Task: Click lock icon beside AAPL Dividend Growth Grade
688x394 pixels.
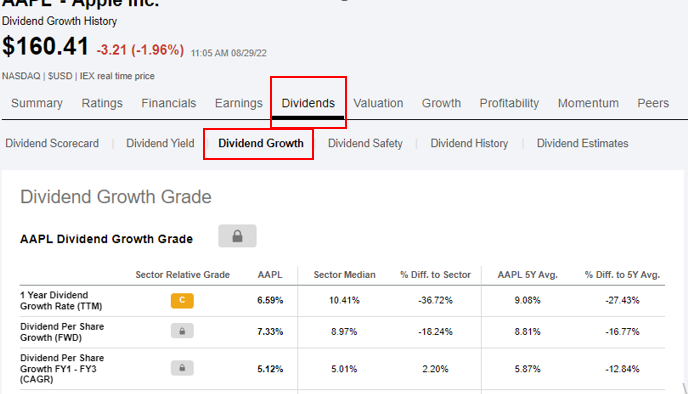Action: (x=237, y=236)
